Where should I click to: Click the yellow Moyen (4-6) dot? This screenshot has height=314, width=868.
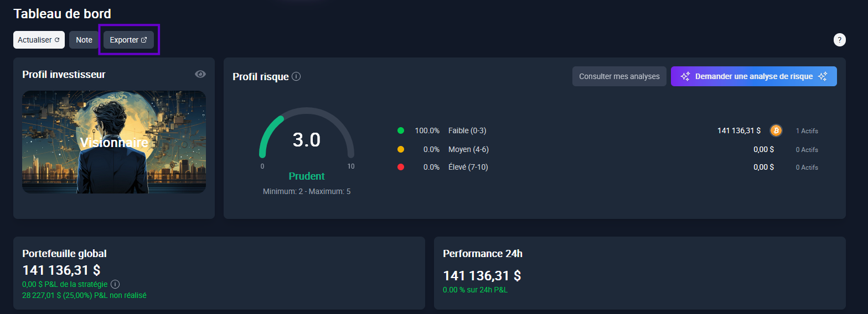(x=401, y=149)
